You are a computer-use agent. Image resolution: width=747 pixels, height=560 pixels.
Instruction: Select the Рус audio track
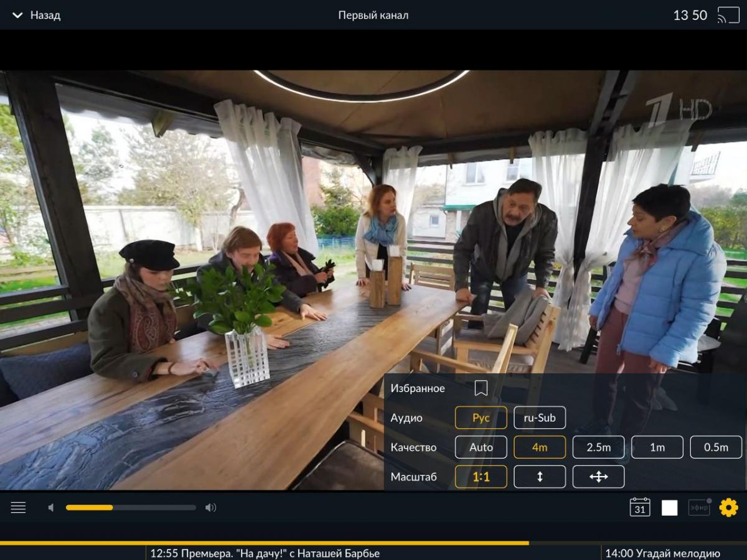click(481, 418)
